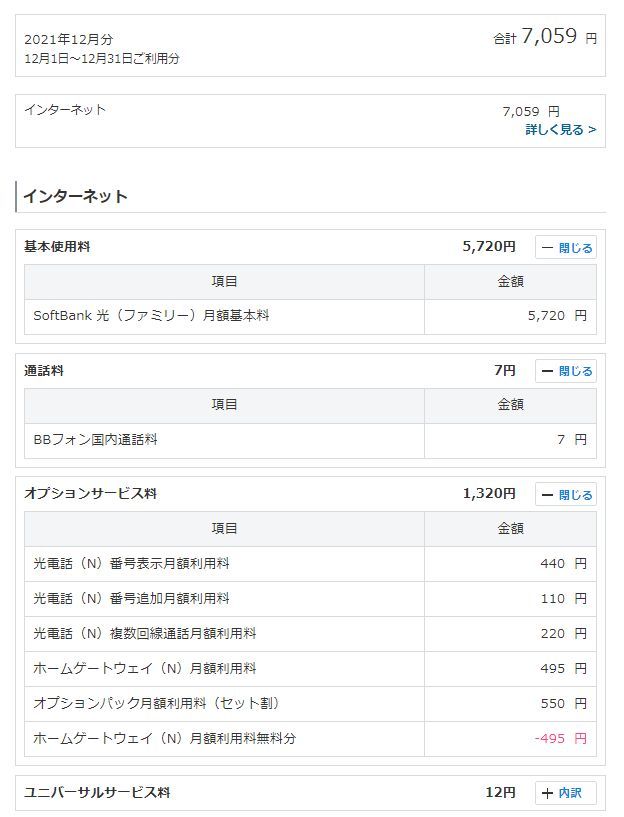Click the pink -495 円 discount amount
624x817 pixels.
pyautogui.click(x=560, y=738)
